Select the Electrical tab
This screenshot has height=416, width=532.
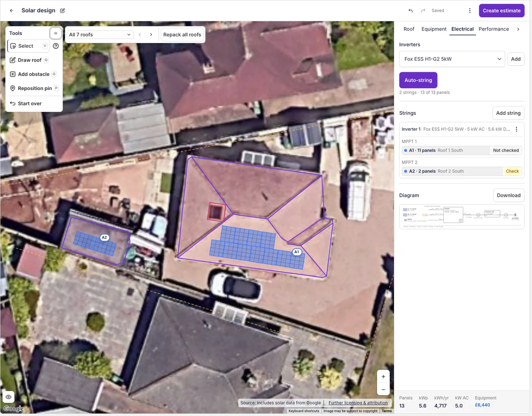[462, 29]
